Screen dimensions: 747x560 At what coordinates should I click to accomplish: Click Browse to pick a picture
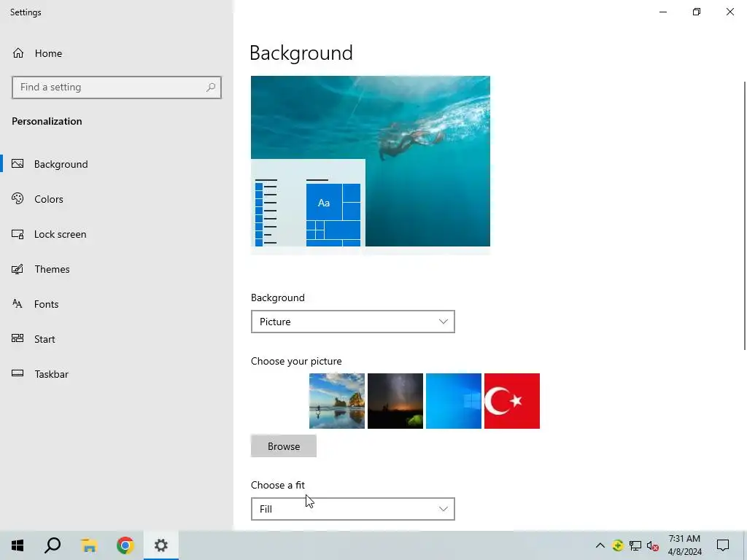point(284,446)
